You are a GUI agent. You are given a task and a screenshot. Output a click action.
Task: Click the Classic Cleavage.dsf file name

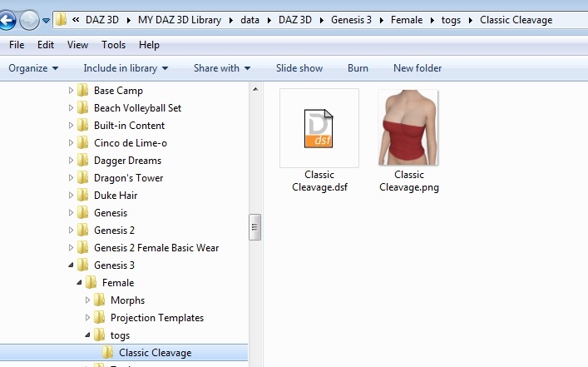[319, 181]
